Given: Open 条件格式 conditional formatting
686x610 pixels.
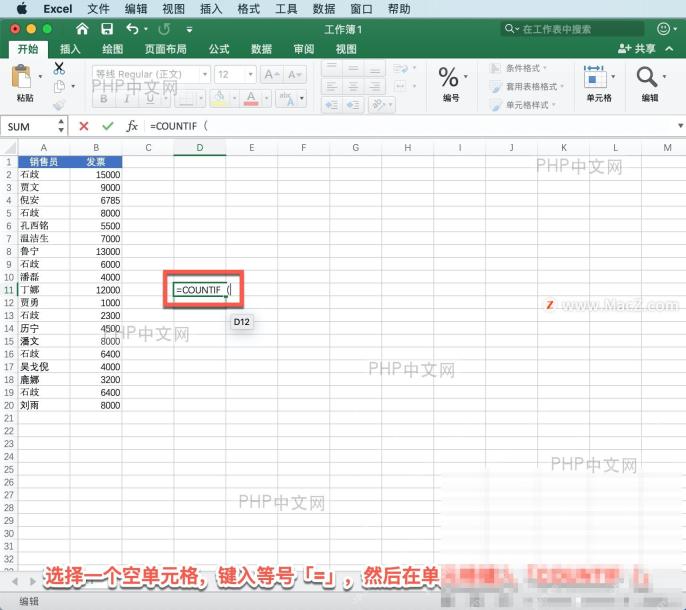Looking at the screenshot, I should [x=519, y=68].
